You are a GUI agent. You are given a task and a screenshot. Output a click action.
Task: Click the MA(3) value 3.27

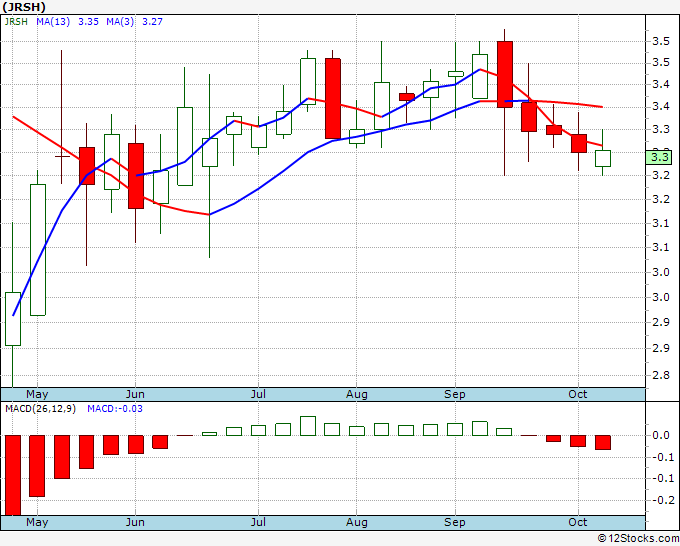[153, 22]
